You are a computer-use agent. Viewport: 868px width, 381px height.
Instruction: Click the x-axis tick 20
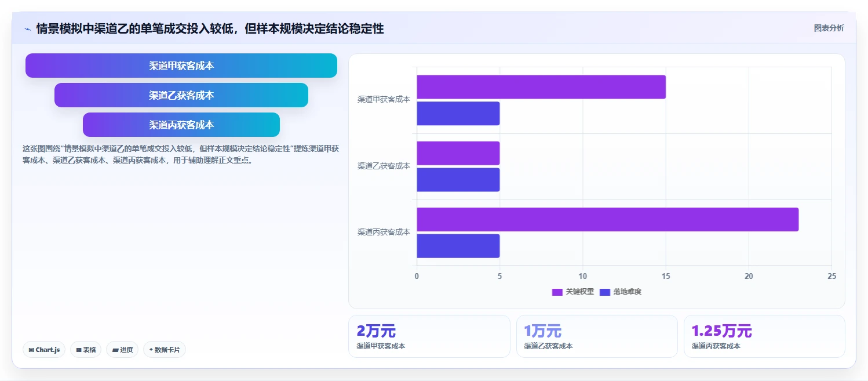[x=749, y=277]
